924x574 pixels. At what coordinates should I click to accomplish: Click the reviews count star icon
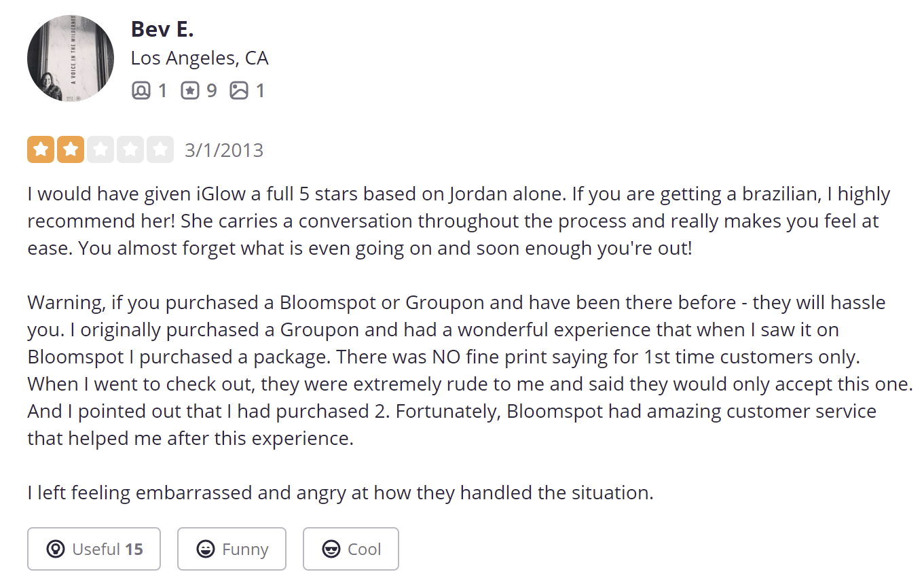pos(190,90)
